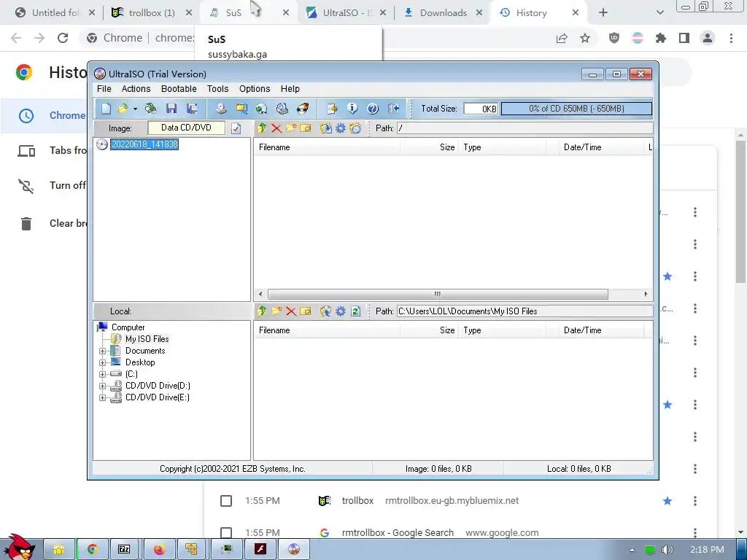
Task: Select the 20220618_141838 image tree node
Action: [x=144, y=144]
